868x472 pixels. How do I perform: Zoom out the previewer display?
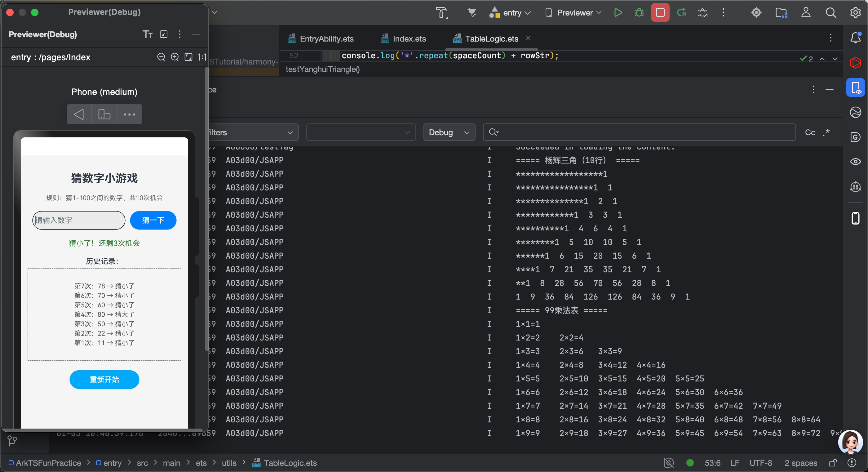(161, 57)
